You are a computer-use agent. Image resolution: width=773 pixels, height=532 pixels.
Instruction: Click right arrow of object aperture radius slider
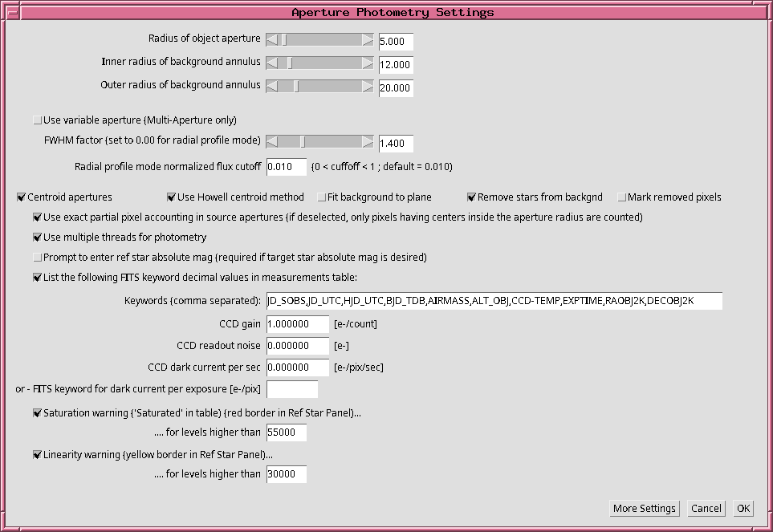pos(368,40)
